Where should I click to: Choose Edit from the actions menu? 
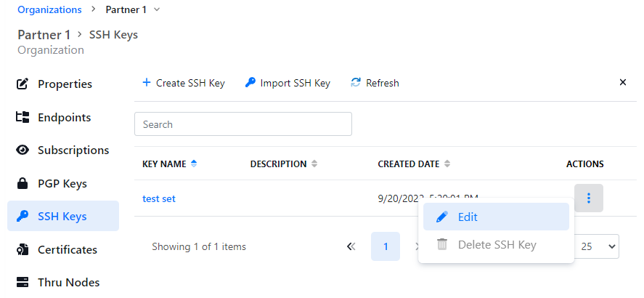coord(467,217)
